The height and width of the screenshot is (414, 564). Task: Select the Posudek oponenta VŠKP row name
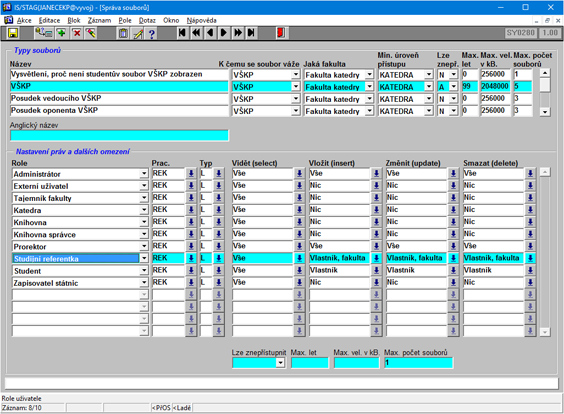(x=119, y=111)
